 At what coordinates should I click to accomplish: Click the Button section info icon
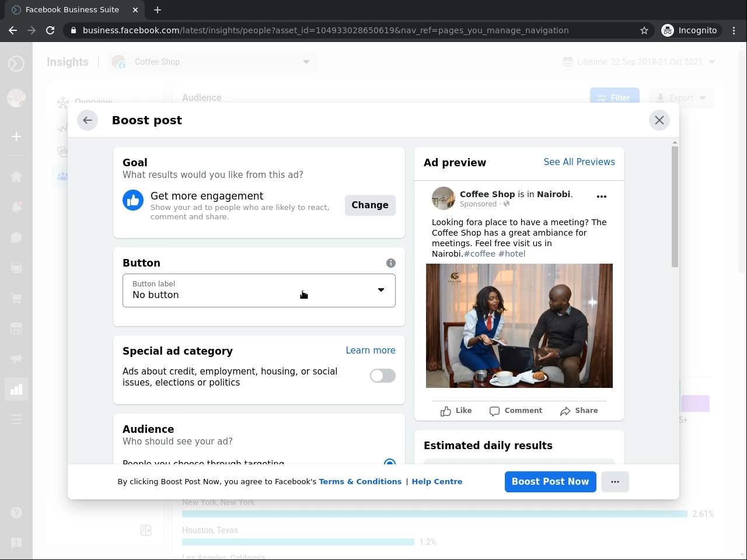pos(391,263)
